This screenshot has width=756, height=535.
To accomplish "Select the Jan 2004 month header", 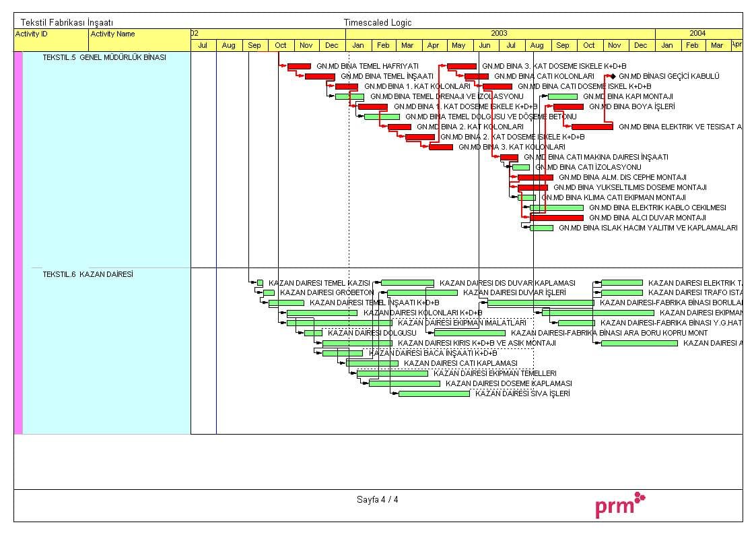I will (x=666, y=45).
